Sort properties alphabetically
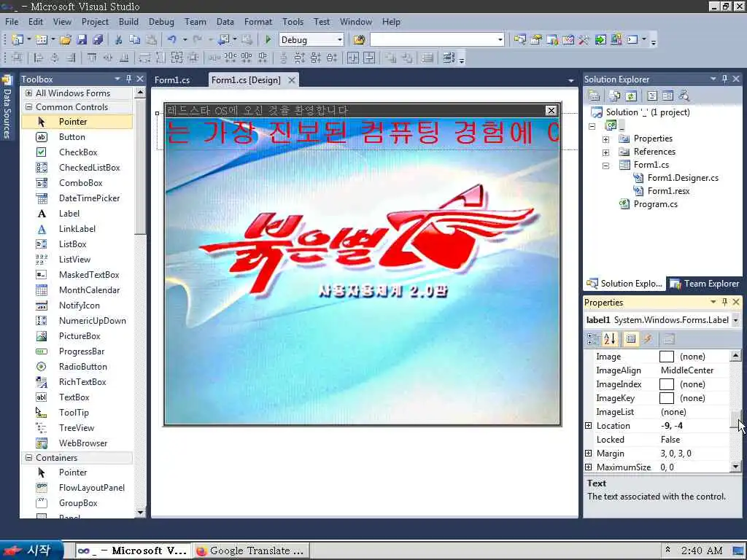 610,339
